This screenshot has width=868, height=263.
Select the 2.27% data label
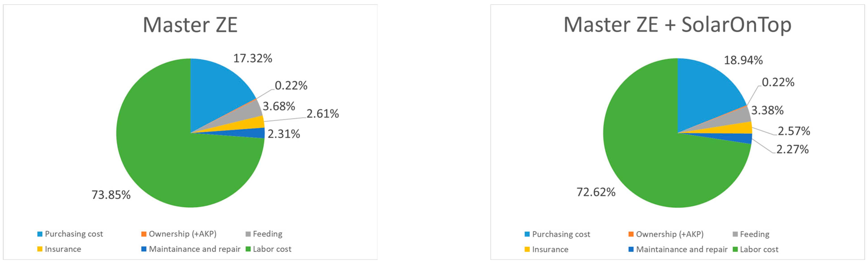click(x=792, y=149)
